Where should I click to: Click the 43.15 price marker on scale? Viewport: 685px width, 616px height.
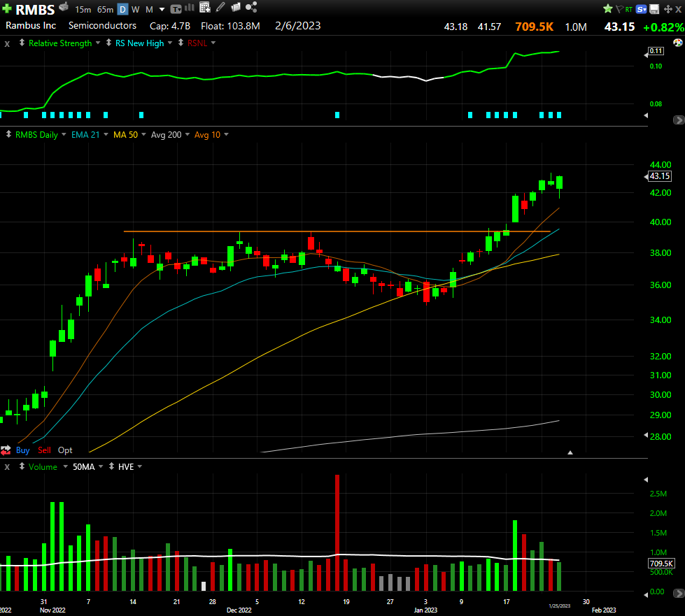click(660, 176)
